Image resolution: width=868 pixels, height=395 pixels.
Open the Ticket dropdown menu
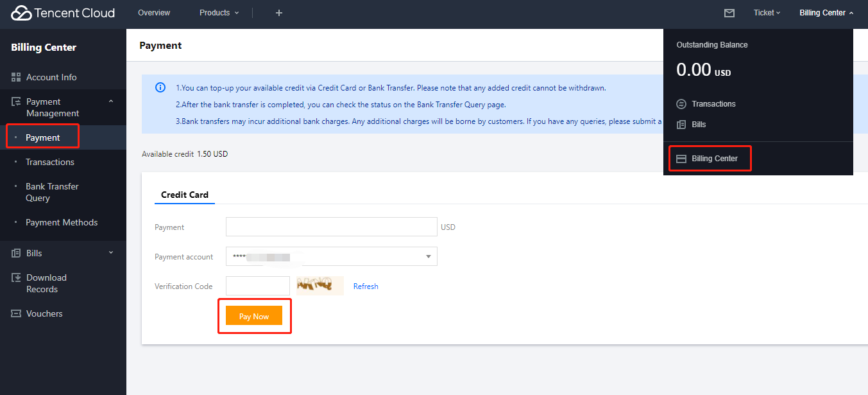pos(767,13)
